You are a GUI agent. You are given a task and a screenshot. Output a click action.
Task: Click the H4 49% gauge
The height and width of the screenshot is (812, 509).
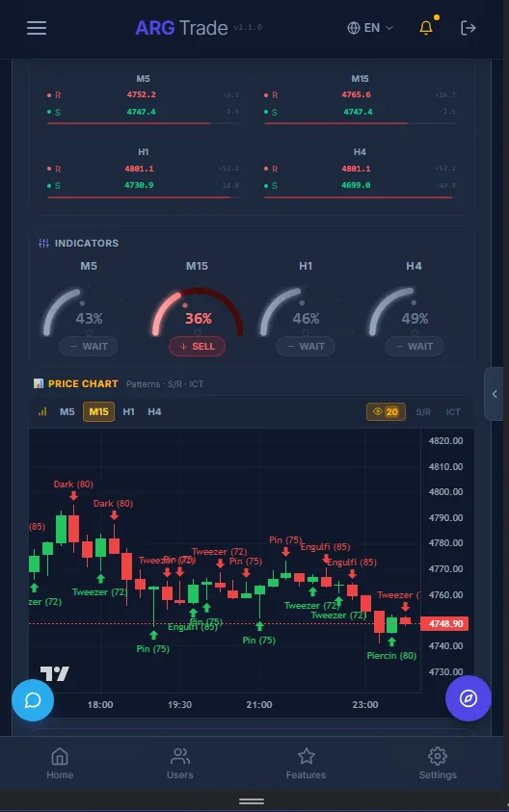click(415, 313)
